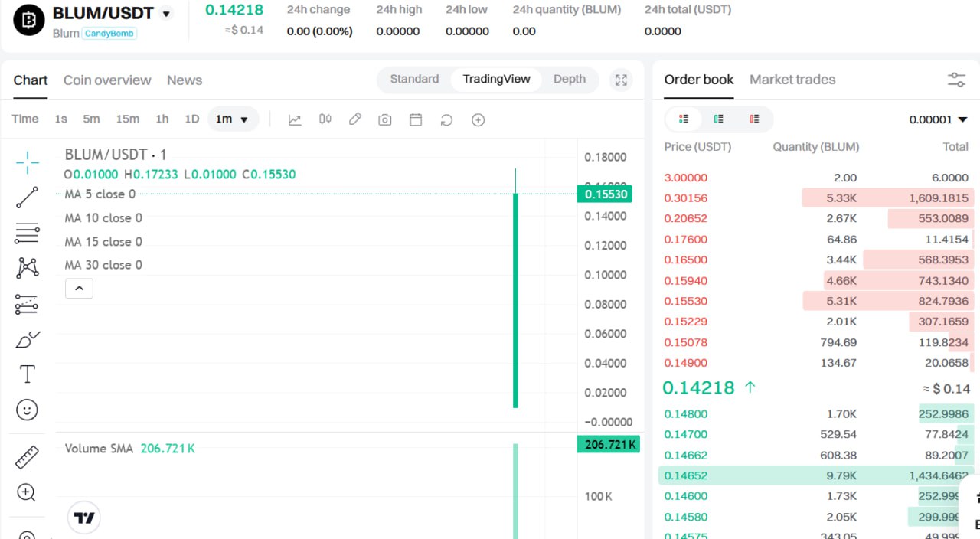The image size is (980, 539).
Task: Click the BLUM coin logo
Action: [29, 21]
